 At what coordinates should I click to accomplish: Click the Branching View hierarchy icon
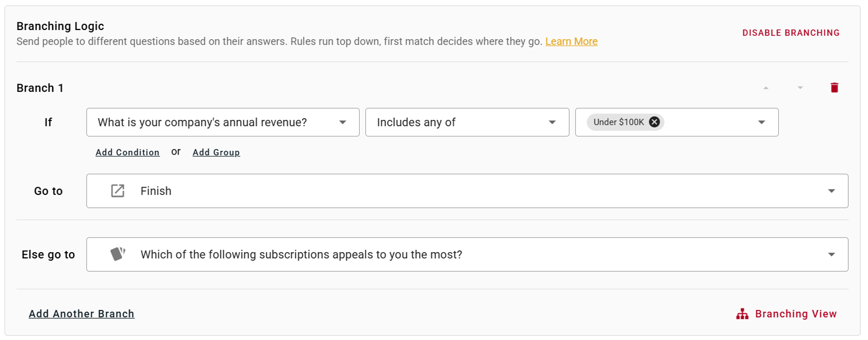pos(742,314)
